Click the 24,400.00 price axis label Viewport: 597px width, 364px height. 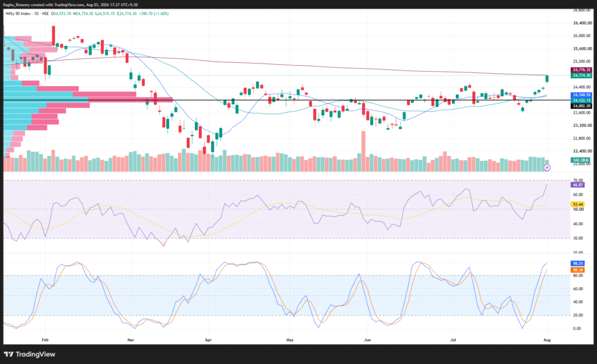pos(582,87)
